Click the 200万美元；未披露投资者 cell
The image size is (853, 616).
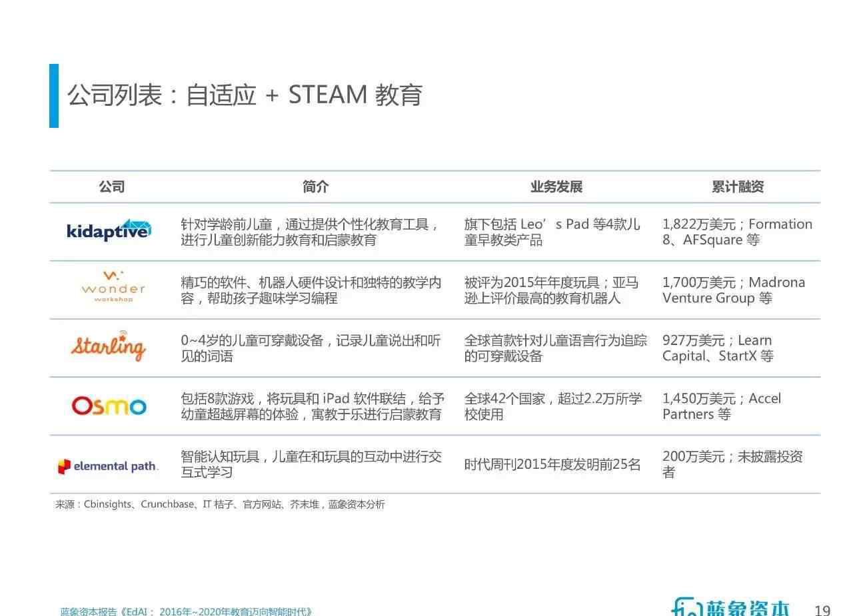tap(732, 464)
